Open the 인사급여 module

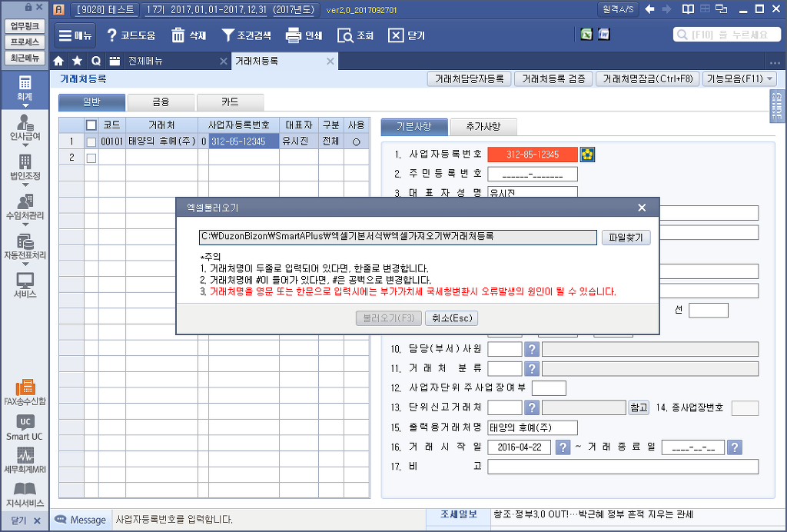pyautogui.click(x=25, y=129)
